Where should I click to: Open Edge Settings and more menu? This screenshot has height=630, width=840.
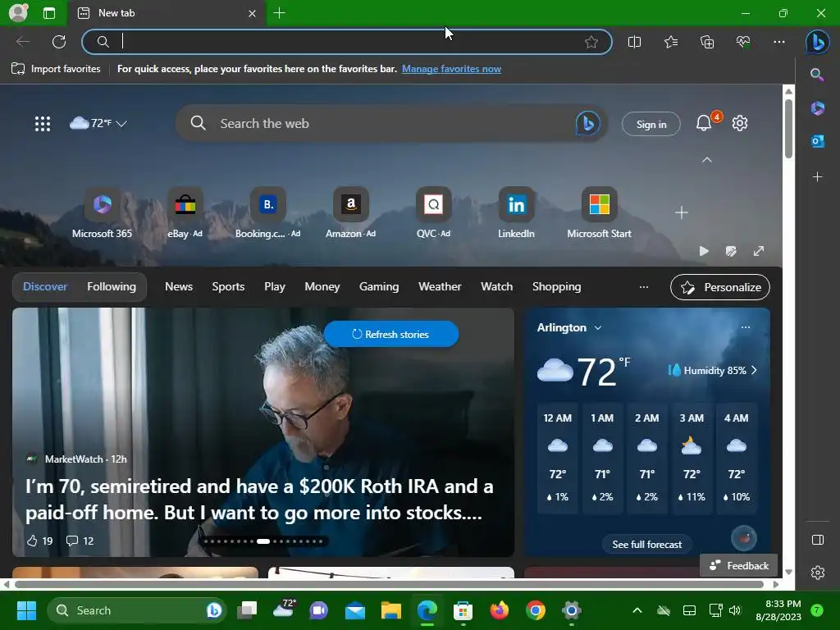pos(779,42)
